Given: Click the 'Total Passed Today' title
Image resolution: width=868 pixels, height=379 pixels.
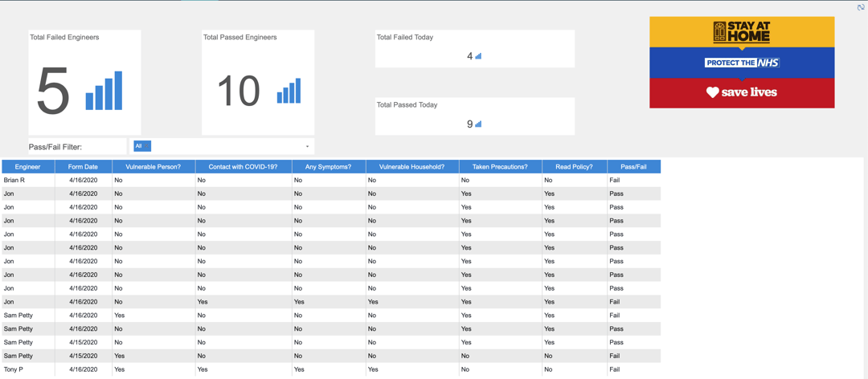Looking at the screenshot, I should click(x=407, y=104).
